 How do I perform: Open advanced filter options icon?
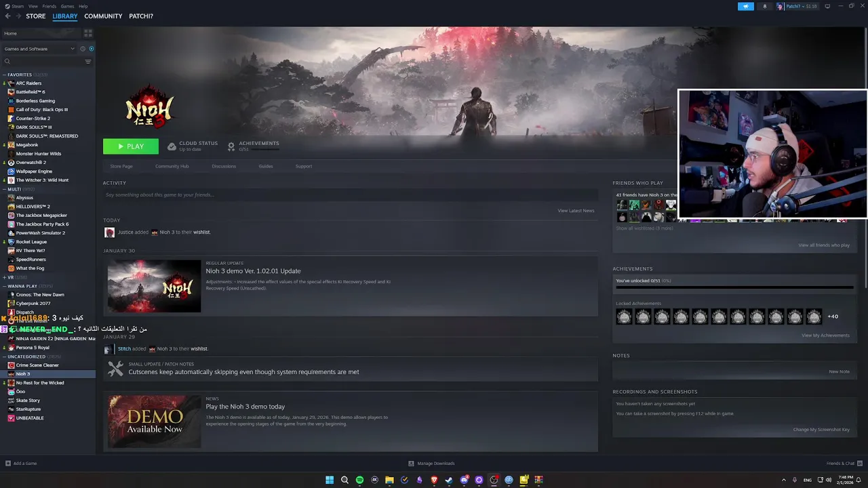point(88,62)
